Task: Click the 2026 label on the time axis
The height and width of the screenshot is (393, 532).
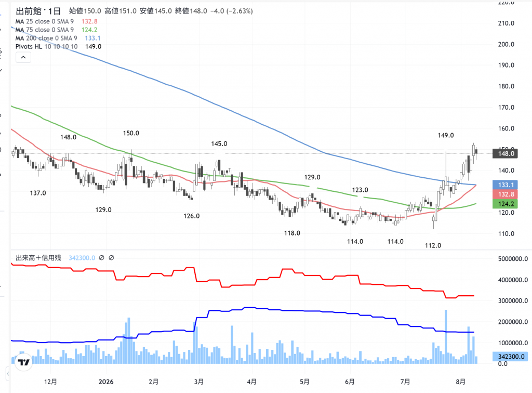Action: point(106,382)
